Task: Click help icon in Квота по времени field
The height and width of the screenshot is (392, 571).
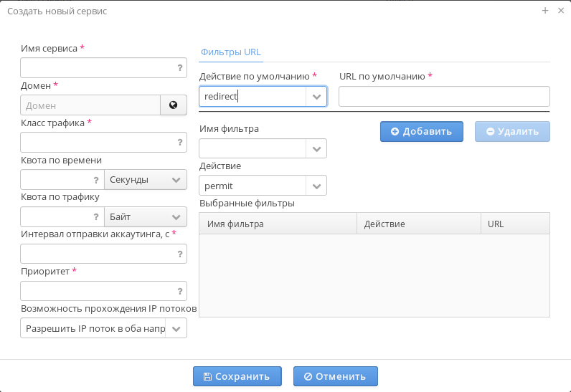Action: coord(96,180)
